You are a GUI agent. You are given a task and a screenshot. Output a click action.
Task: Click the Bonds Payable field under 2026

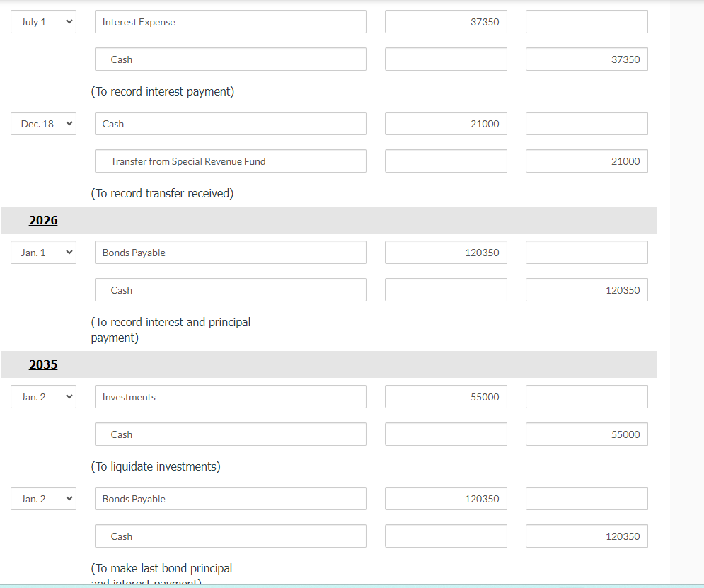[x=230, y=252]
